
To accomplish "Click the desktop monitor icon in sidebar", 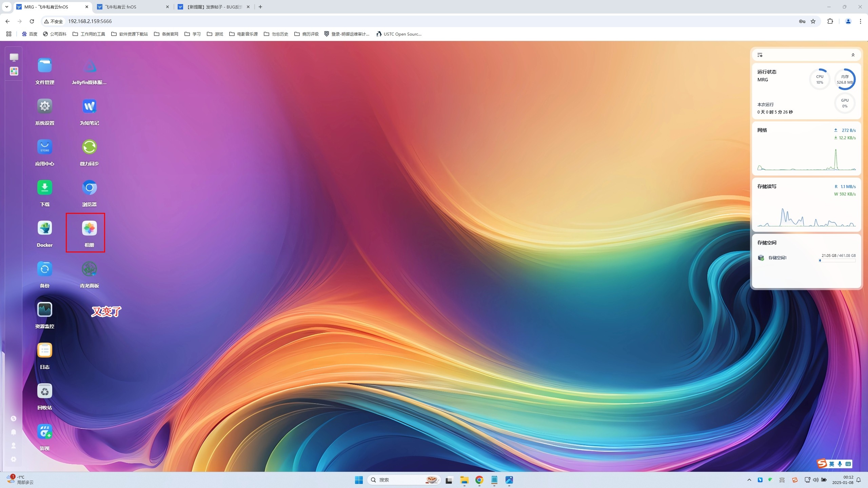I will click(x=14, y=57).
